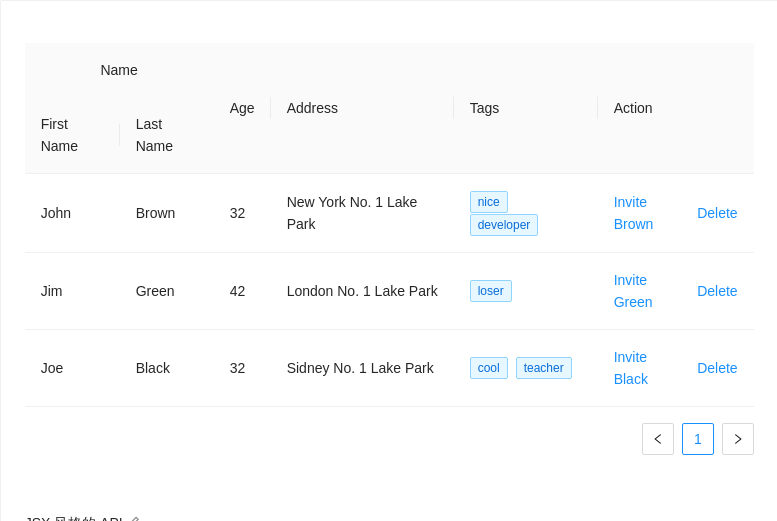Click the Invite Black link
Screen dimensions: 777x521
coord(631,368)
